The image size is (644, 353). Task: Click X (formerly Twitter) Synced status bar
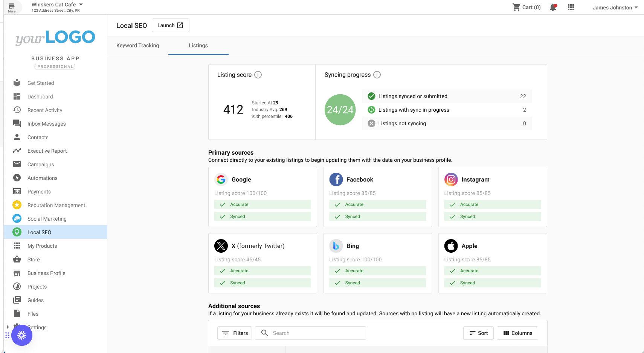coord(262,283)
